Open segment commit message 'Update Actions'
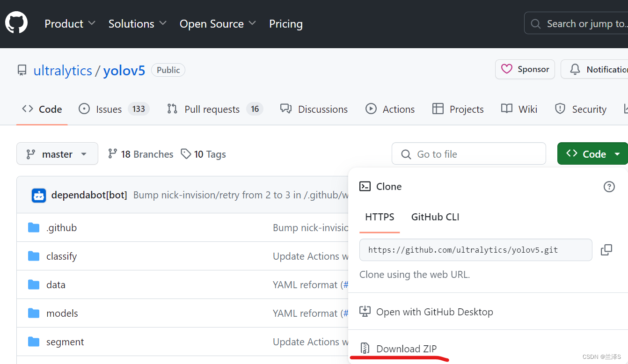Image resolution: width=628 pixels, height=364 pixels. [310, 342]
